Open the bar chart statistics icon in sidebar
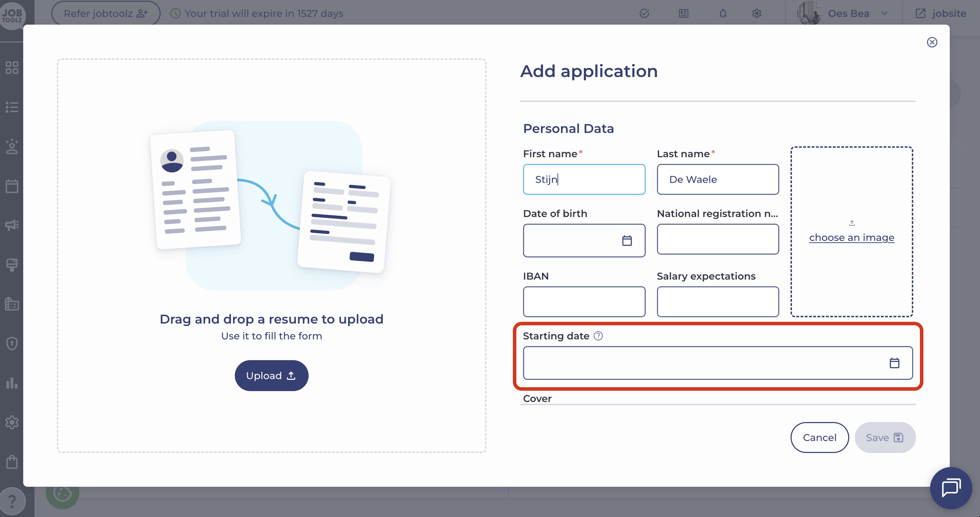980x517 pixels. click(x=12, y=383)
